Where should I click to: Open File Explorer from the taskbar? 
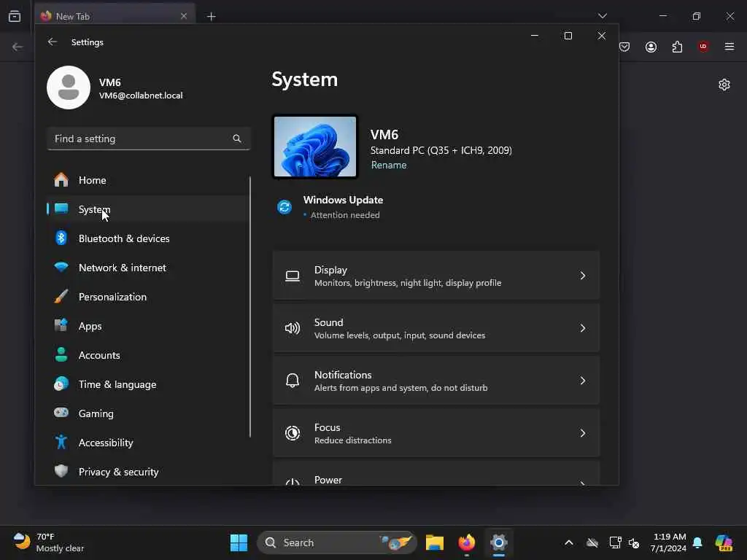pyautogui.click(x=435, y=542)
